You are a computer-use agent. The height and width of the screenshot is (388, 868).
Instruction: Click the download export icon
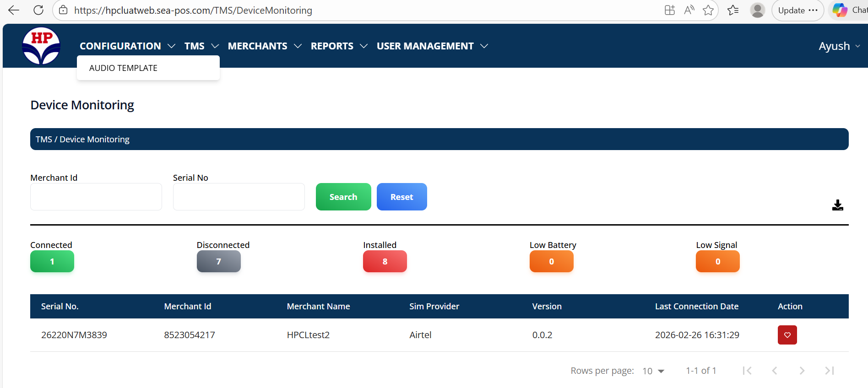(837, 205)
